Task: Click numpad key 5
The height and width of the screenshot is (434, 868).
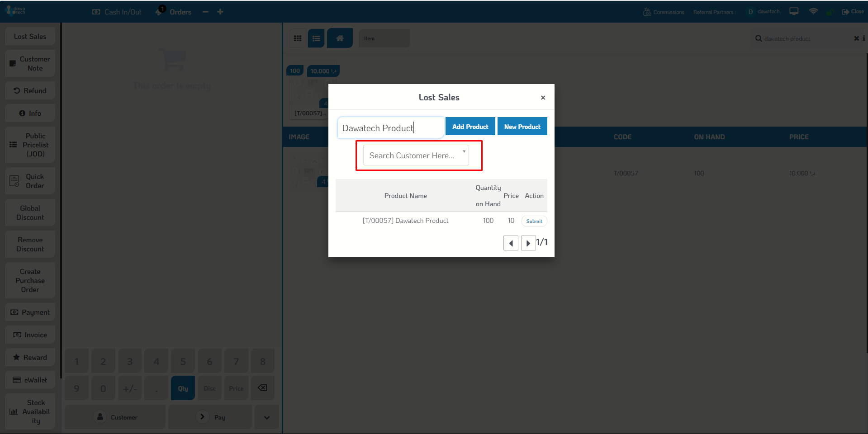Action: pyautogui.click(x=183, y=361)
